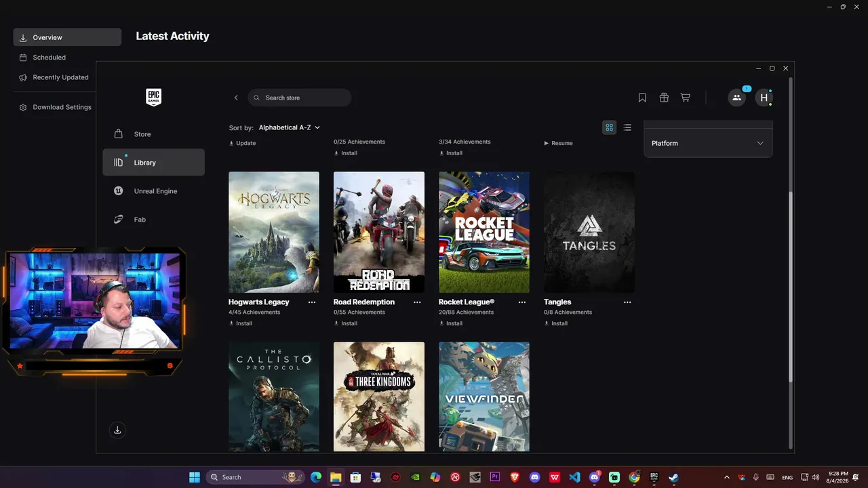Image resolution: width=868 pixels, height=488 pixels.
Task: Go back using the arrow beside Search store
Action: point(236,98)
